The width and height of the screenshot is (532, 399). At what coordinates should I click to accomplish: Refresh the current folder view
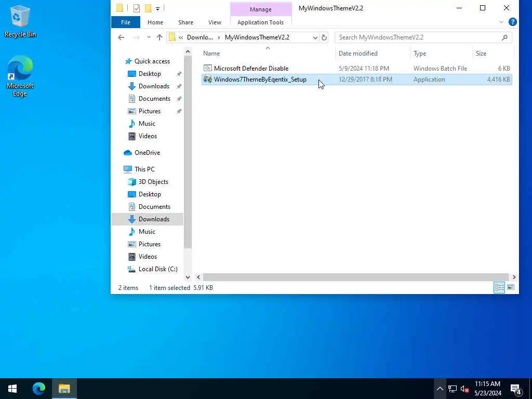tap(324, 37)
